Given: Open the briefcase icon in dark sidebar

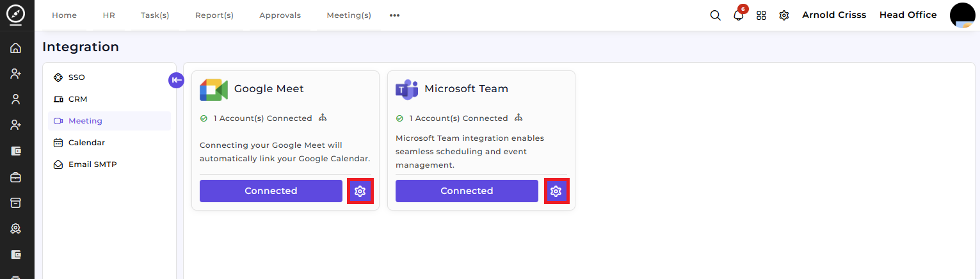Looking at the screenshot, I should coord(16,177).
